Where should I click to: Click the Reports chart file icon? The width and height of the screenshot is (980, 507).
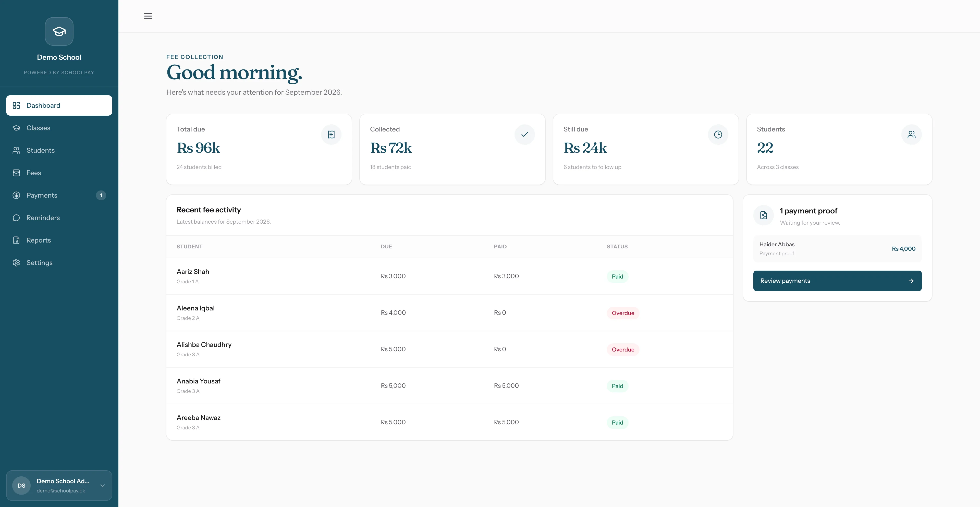point(16,240)
